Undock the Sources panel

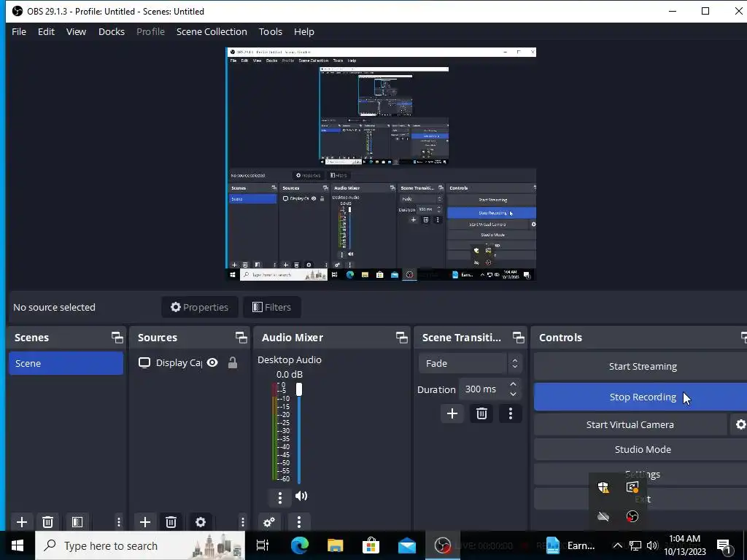[x=241, y=338]
